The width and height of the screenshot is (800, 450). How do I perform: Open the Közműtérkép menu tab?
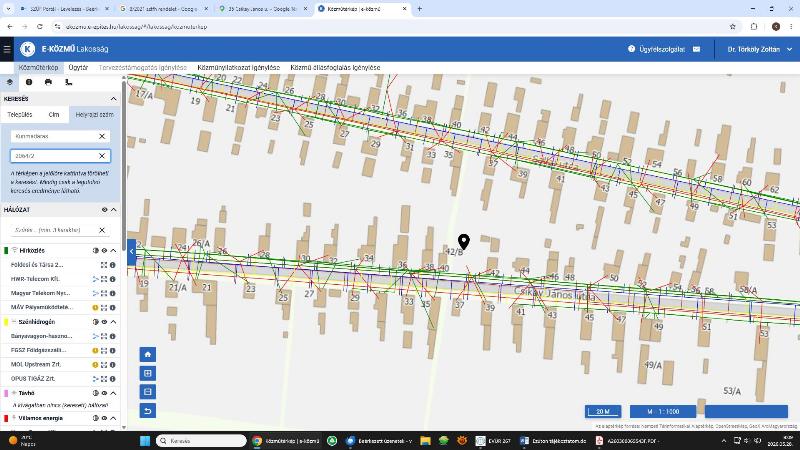click(x=38, y=67)
